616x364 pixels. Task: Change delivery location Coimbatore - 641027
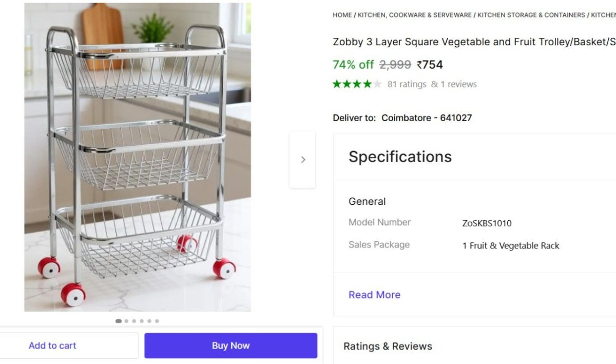coord(426,118)
